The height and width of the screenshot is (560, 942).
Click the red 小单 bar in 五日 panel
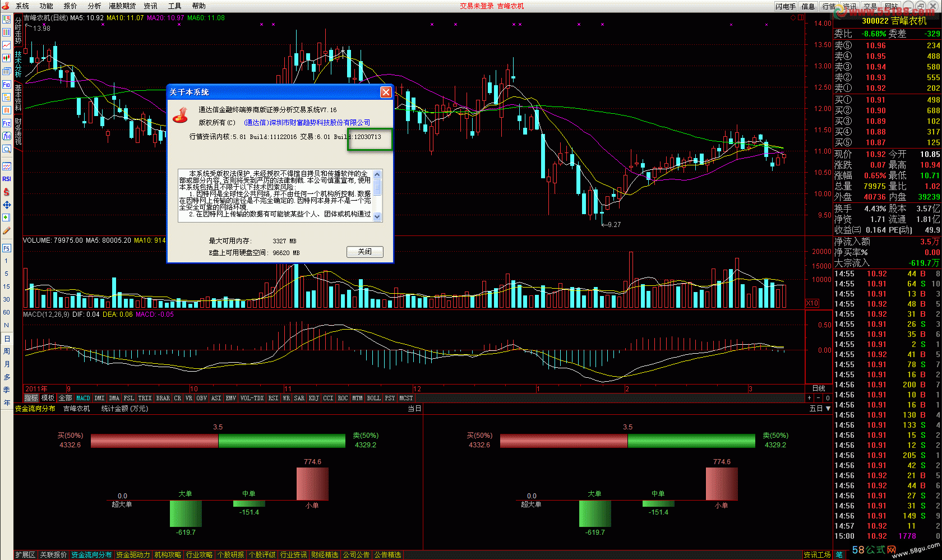pos(722,484)
